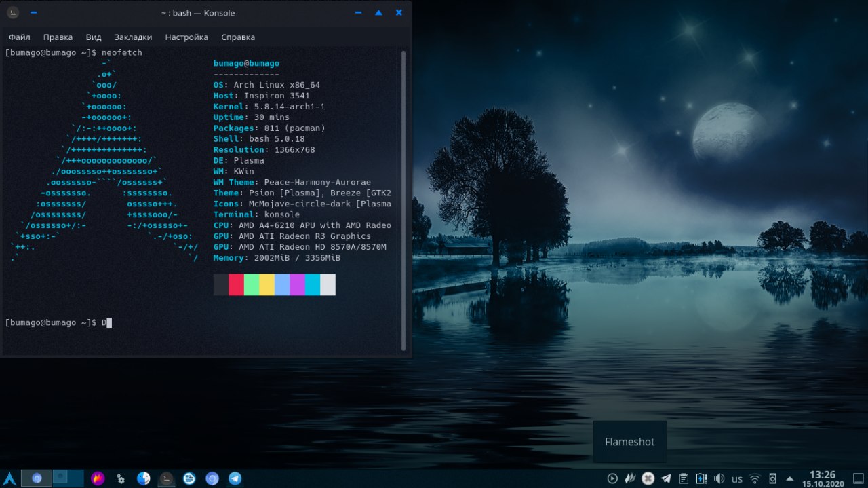Click the 'neofetch' command text in terminal
This screenshot has width=868, height=488.
pyautogui.click(x=122, y=52)
